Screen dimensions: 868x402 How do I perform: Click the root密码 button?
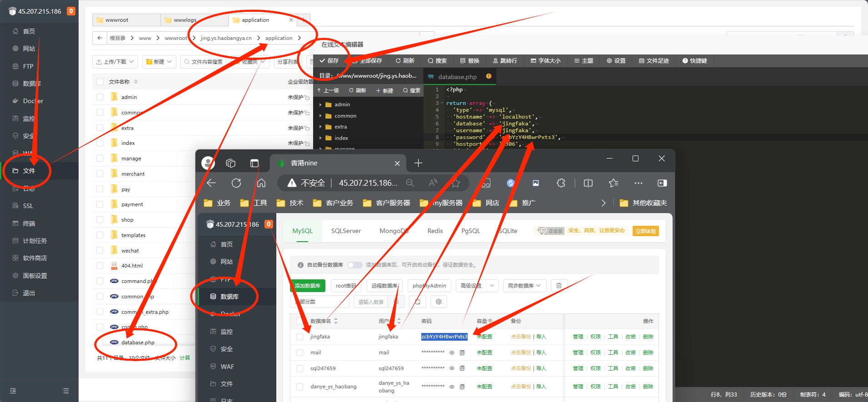point(346,286)
